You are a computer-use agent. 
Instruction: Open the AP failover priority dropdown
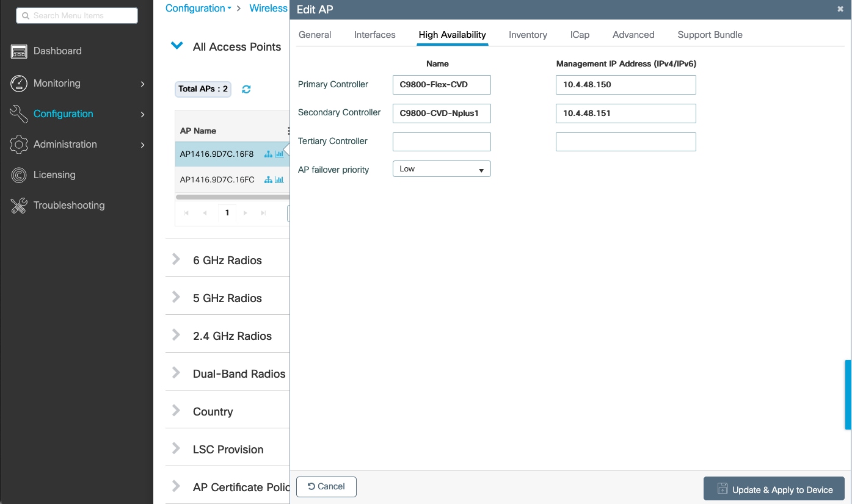tap(442, 169)
